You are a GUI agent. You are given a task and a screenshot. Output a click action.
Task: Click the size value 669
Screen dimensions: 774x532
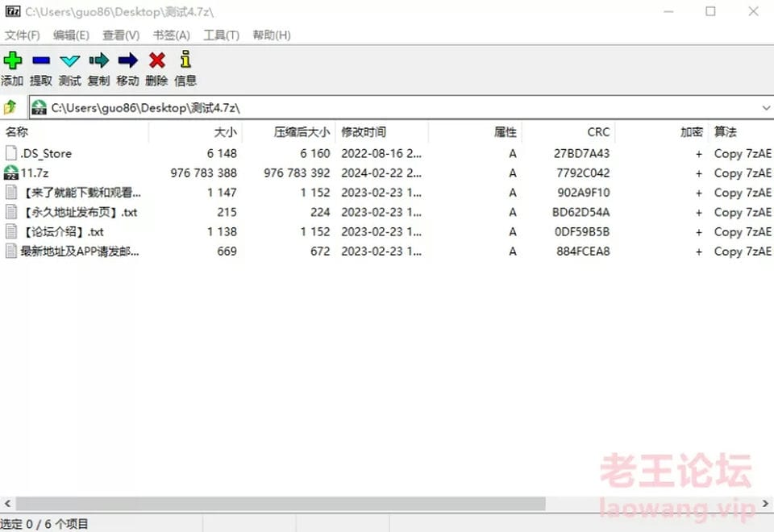[227, 251]
